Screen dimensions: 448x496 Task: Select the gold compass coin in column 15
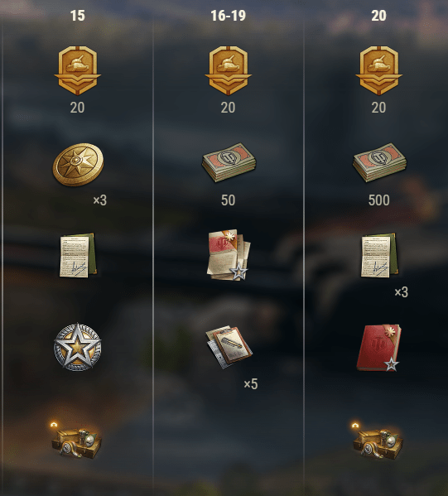[x=78, y=164]
